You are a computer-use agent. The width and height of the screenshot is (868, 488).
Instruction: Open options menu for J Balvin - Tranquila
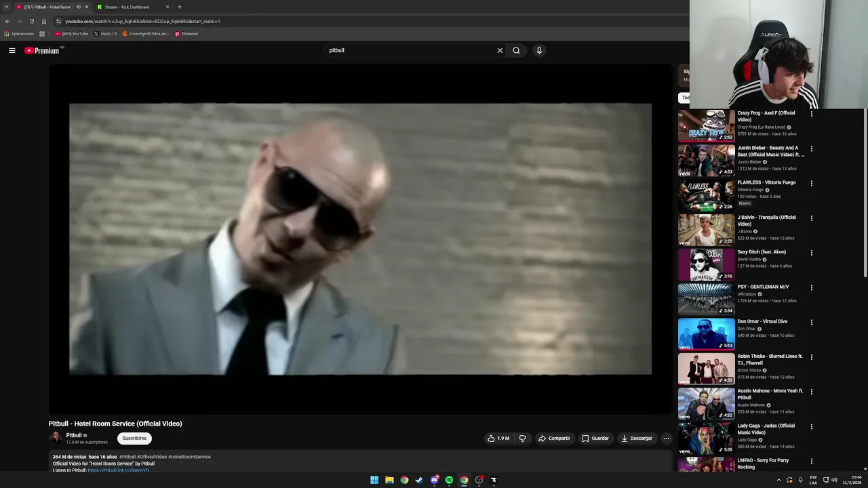point(811,218)
